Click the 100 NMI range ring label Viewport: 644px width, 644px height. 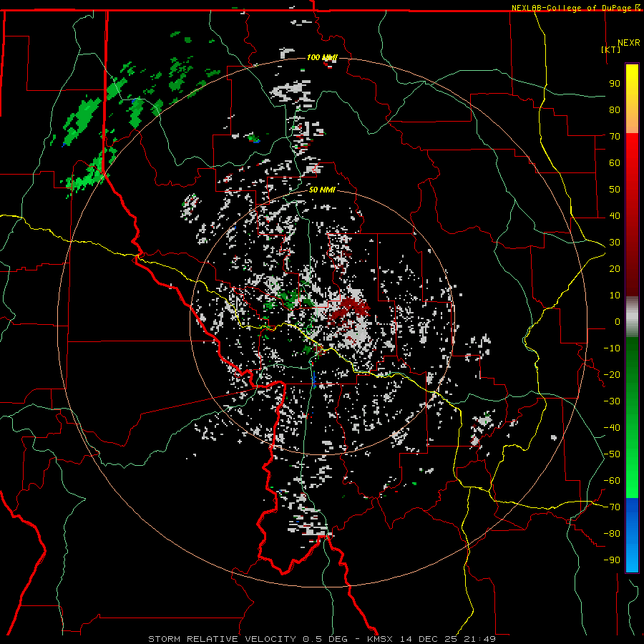coord(321,57)
